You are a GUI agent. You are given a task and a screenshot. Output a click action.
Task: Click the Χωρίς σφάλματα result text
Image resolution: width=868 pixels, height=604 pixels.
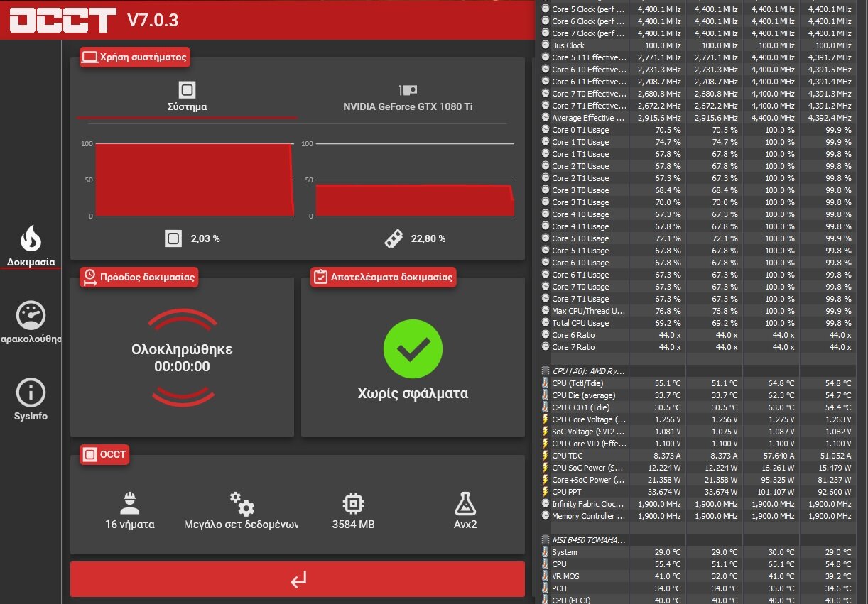413,393
